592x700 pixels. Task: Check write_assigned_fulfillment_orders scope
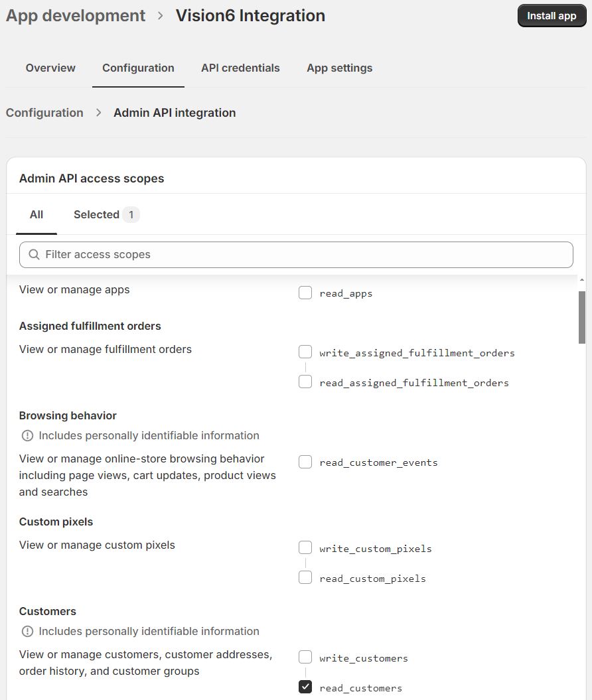305,352
